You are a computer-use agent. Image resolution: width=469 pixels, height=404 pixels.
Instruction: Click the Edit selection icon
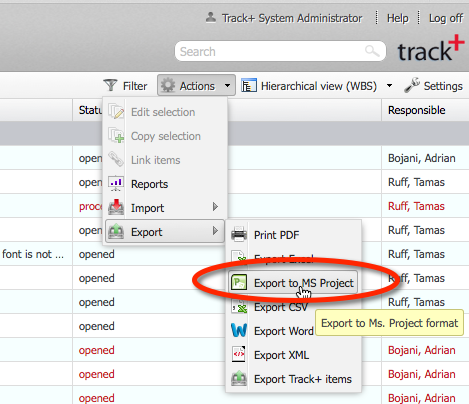pyautogui.click(x=116, y=112)
